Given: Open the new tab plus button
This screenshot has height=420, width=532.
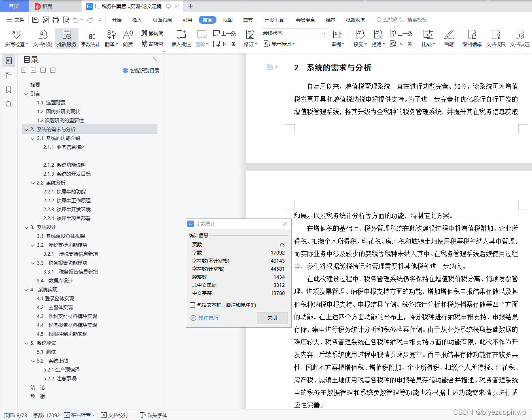Looking at the screenshot, I should coord(191,6).
